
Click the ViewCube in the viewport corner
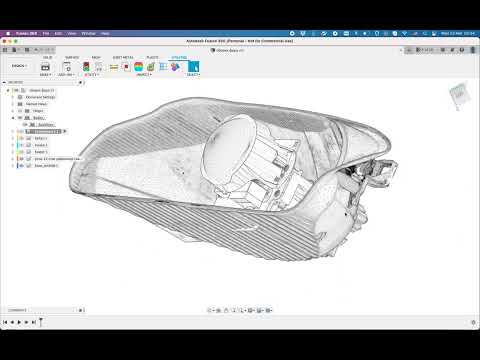[460, 95]
